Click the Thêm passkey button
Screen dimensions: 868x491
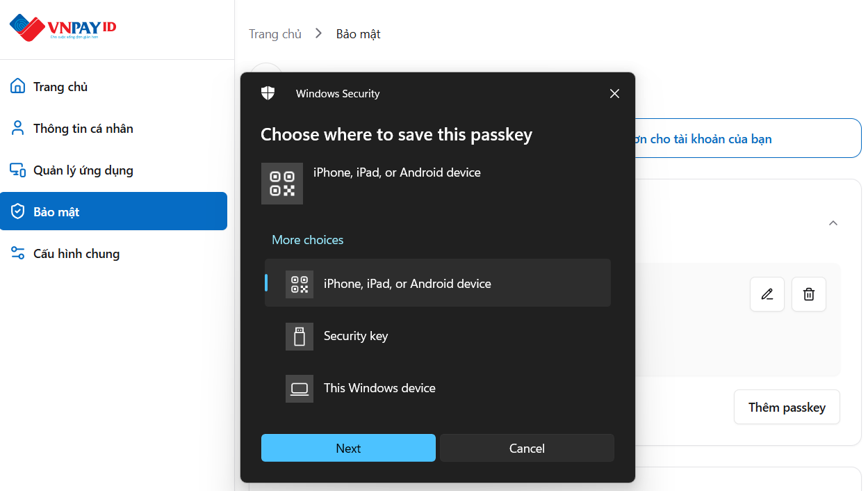(787, 407)
